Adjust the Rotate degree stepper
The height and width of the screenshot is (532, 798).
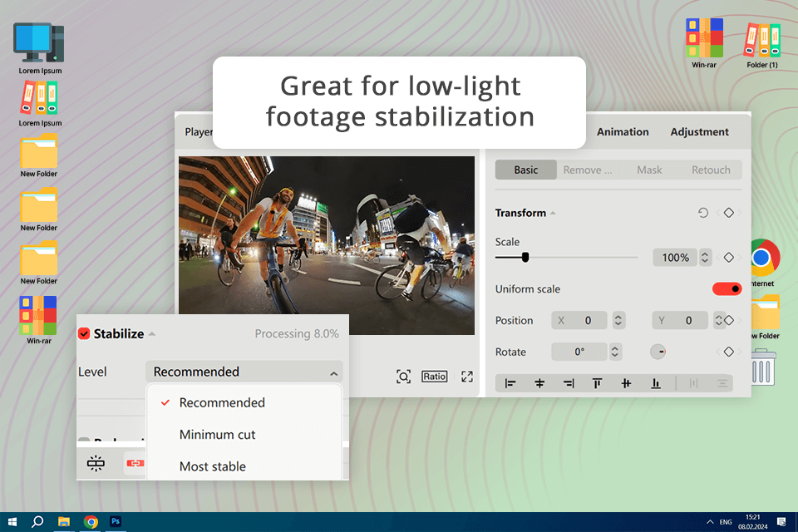pyautogui.click(x=615, y=352)
